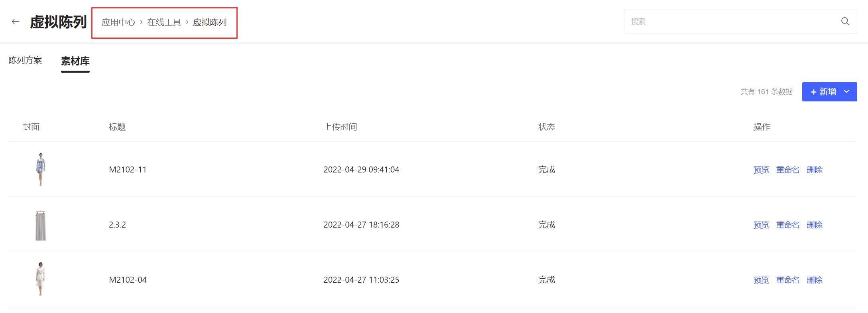
Task: Click the 新增 button
Action: coord(823,92)
